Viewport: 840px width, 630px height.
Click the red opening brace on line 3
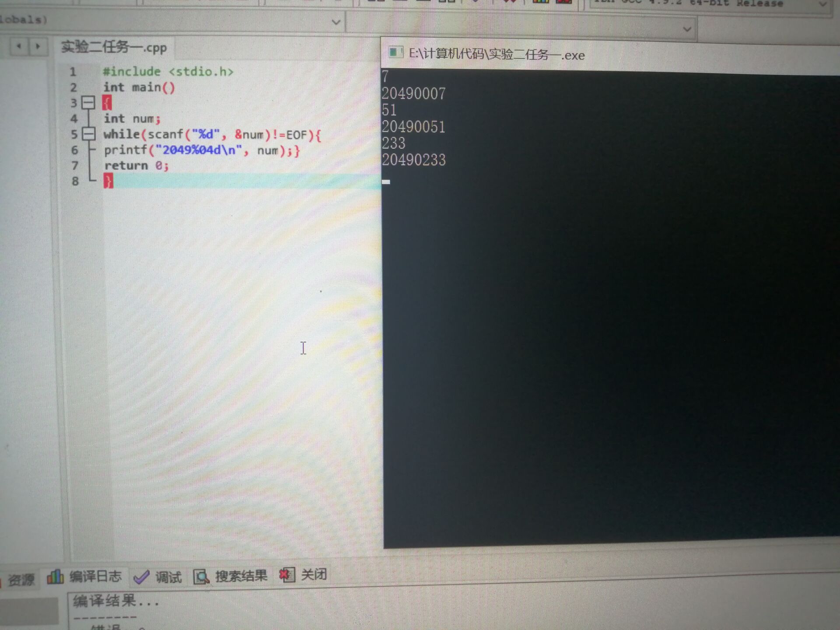(107, 103)
